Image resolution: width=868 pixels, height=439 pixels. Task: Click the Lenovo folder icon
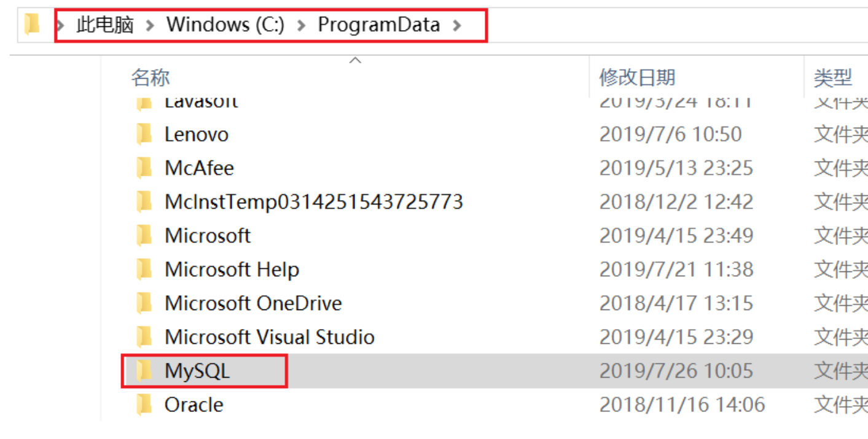[x=144, y=134]
